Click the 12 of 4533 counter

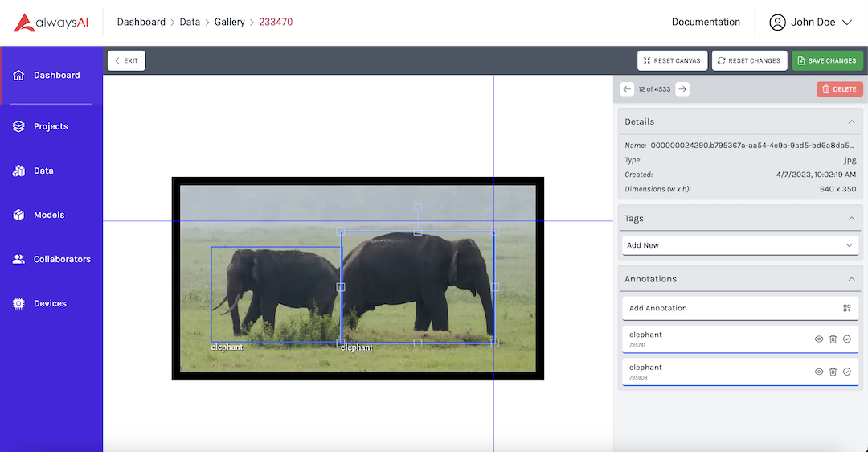pyautogui.click(x=654, y=89)
